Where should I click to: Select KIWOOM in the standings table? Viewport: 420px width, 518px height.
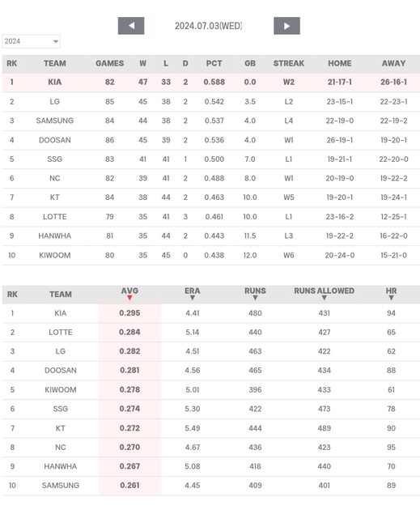coord(55,256)
